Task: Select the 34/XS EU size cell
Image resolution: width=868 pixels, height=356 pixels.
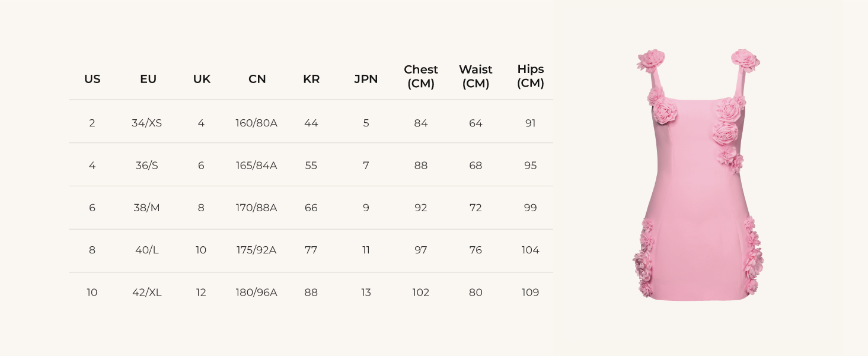Action: click(x=147, y=123)
